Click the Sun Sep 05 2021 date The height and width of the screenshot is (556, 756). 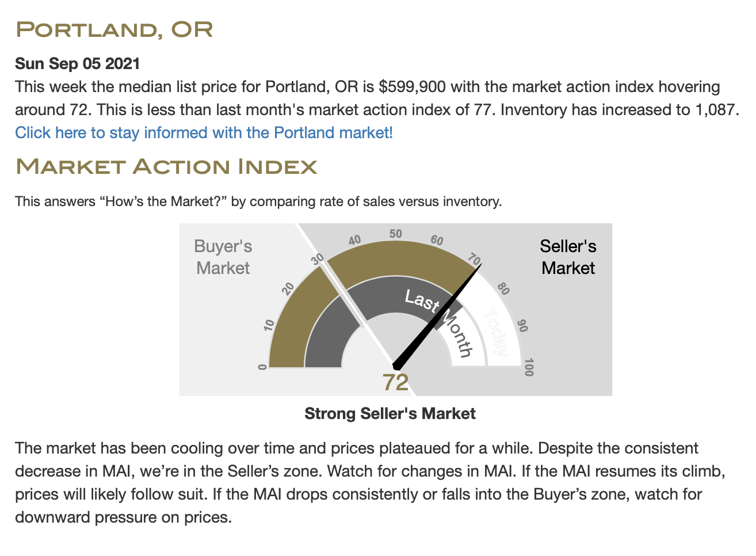point(78,64)
